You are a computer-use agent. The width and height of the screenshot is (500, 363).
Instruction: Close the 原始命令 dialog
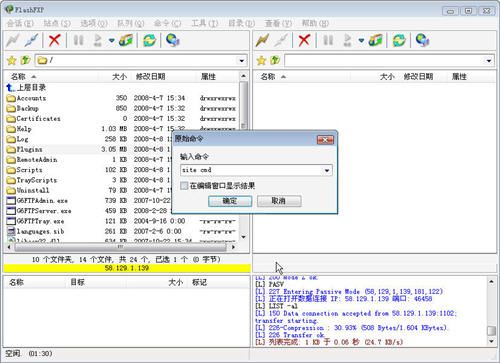(x=325, y=140)
